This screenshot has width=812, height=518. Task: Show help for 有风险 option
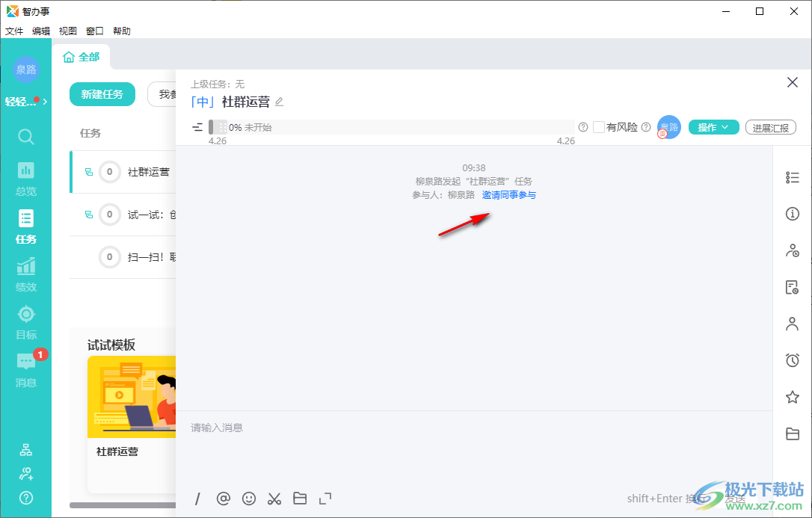click(x=646, y=127)
